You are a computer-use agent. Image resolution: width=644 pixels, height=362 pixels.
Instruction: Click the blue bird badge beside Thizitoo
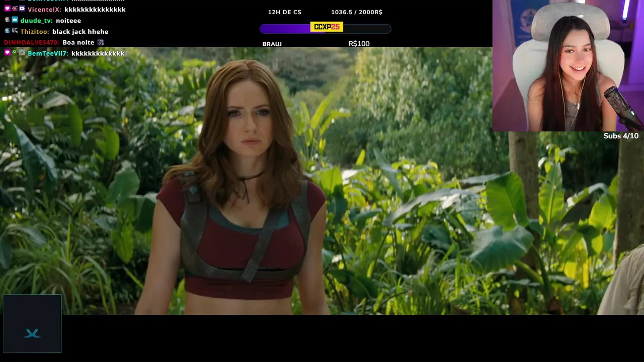click(7, 31)
